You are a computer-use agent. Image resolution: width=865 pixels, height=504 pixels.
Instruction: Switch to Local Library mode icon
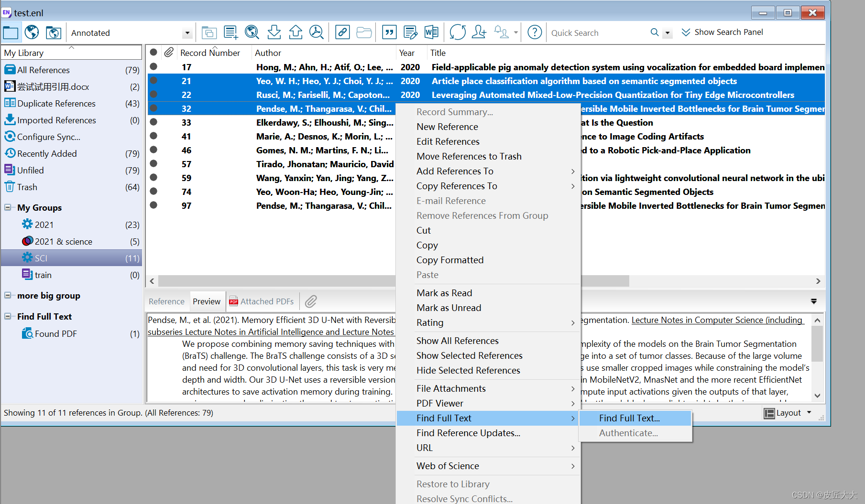coord(11,32)
